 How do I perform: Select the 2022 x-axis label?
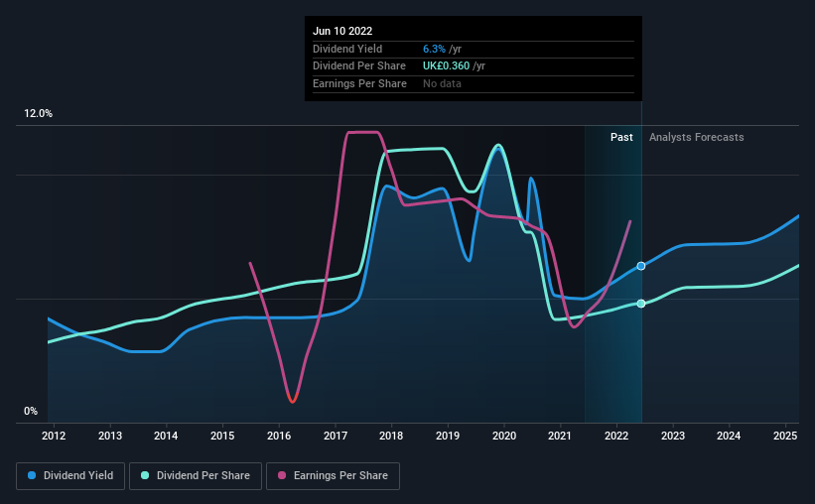(616, 436)
